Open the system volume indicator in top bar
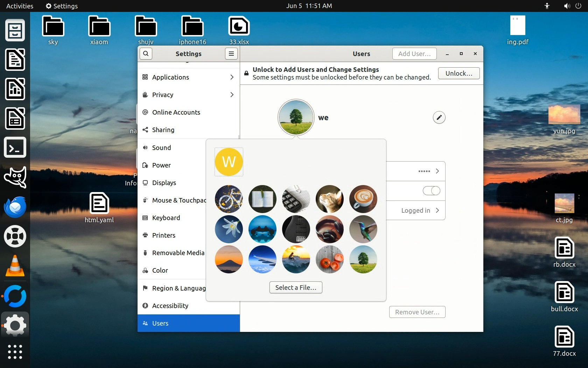 click(x=567, y=6)
